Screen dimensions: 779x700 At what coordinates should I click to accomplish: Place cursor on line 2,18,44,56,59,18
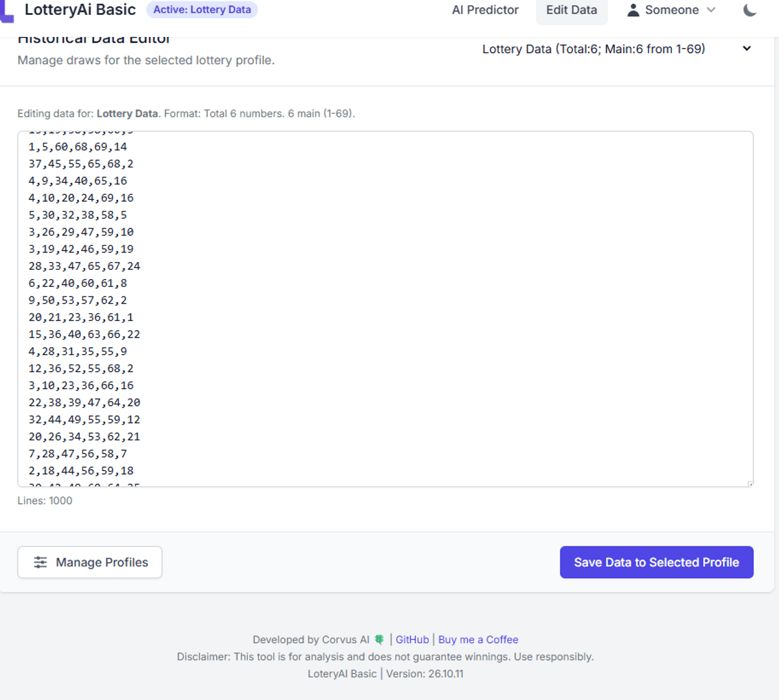click(81, 471)
